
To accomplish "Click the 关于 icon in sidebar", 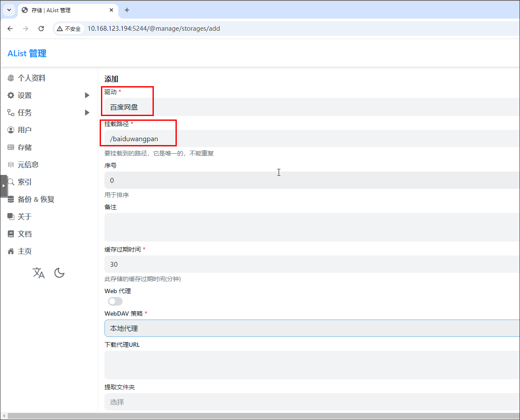I will point(11,216).
